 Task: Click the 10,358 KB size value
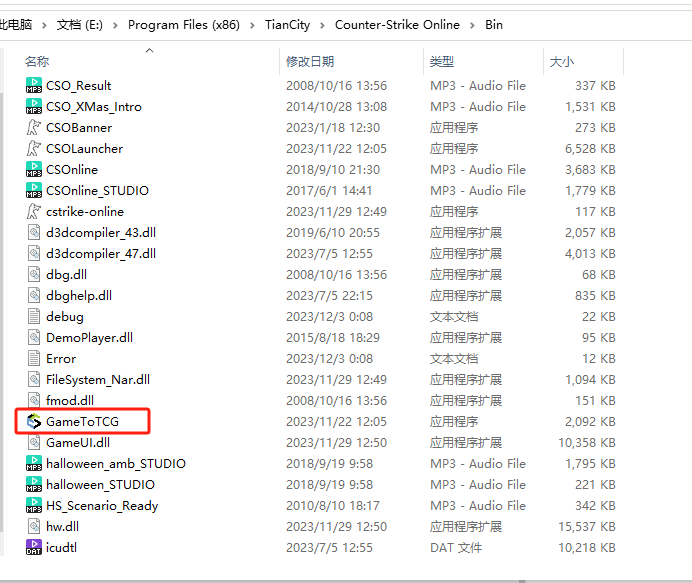click(x=587, y=442)
